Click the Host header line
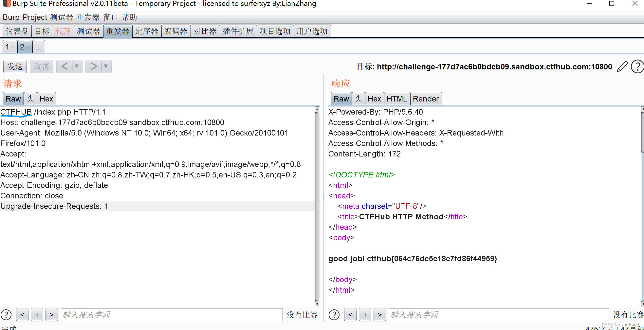This screenshot has width=644, height=330. (112, 122)
